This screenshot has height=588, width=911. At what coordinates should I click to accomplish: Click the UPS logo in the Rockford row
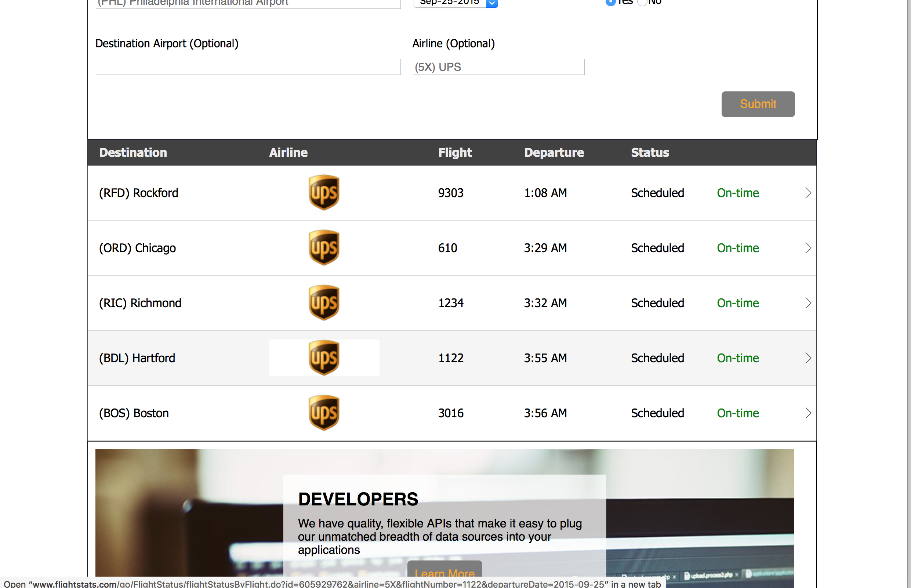coord(324,192)
